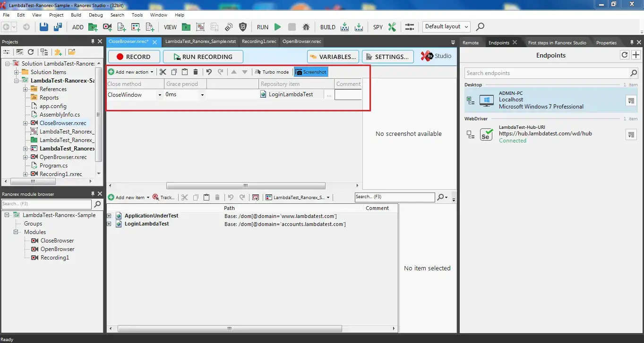This screenshot has height=343, width=644.
Task: Open the Close method CloseWindow dropdown
Action: tap(159, 95)
